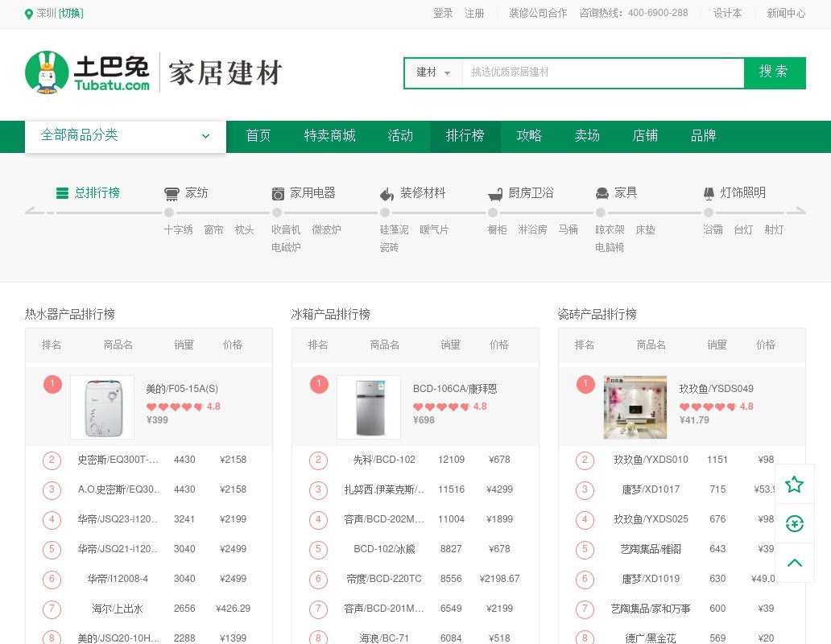Screen dimensions: 831x644
Task: Expand the 设计本 top-bar menu
Action: coord(727,14)
